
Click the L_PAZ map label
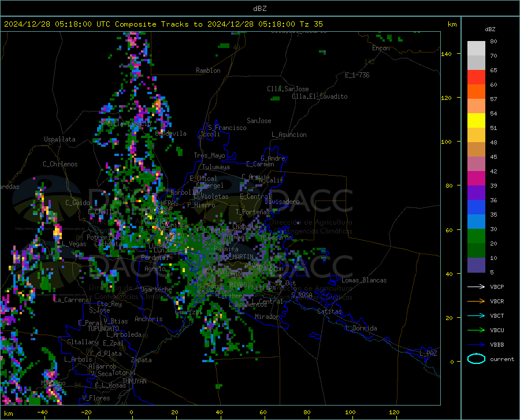click(428, 354)
